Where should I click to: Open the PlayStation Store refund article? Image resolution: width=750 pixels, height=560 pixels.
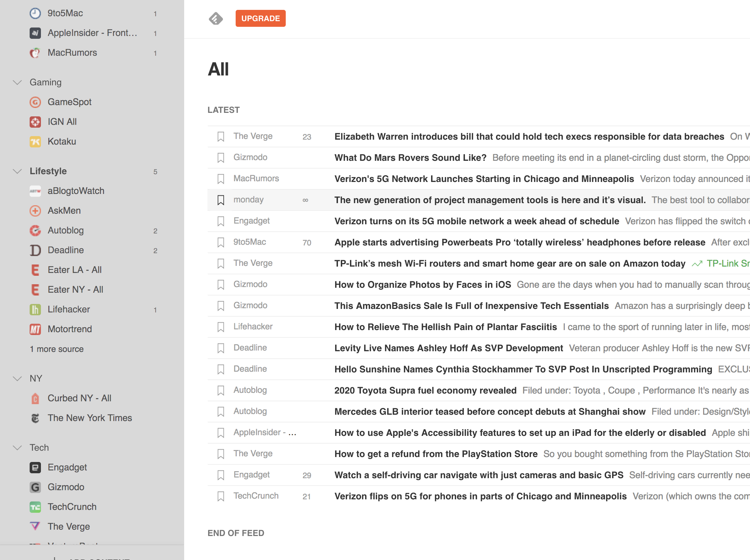click(436, 454)
